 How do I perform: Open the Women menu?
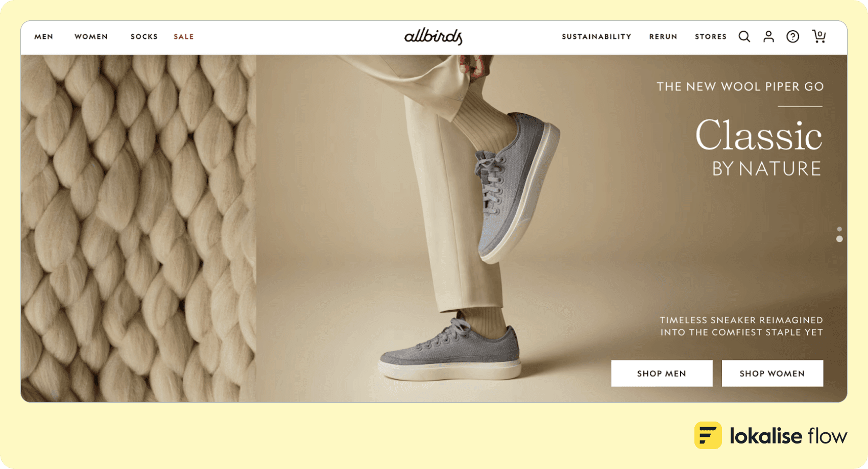(x=91, y=37)
